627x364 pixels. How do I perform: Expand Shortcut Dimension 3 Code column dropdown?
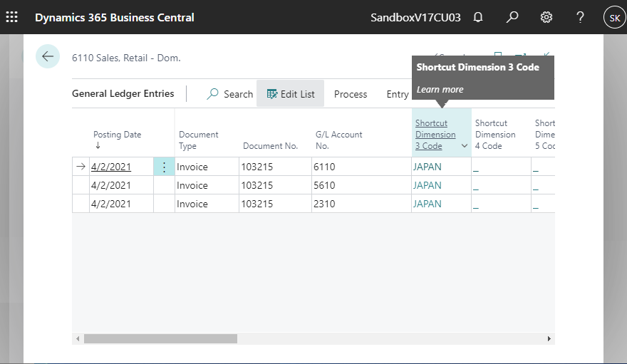click(465, 146)
